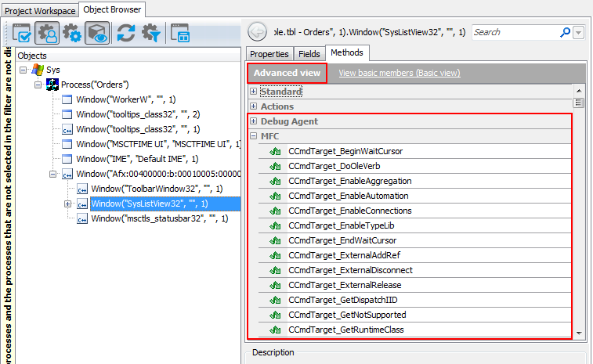Click the window-with-checkmark toolbar icon
Screen dimensions: 593x364
(x=23, y=34)
